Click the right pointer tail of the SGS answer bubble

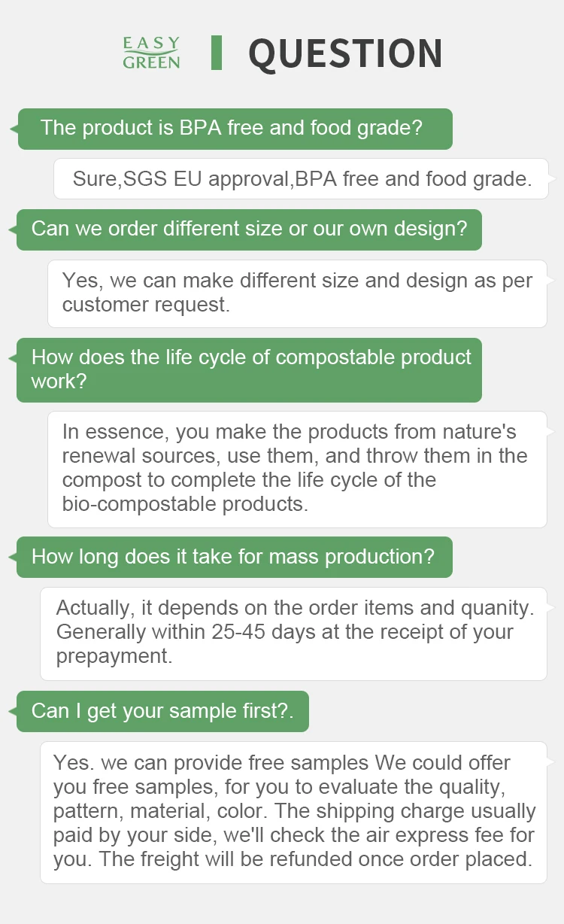click(553, 179)
